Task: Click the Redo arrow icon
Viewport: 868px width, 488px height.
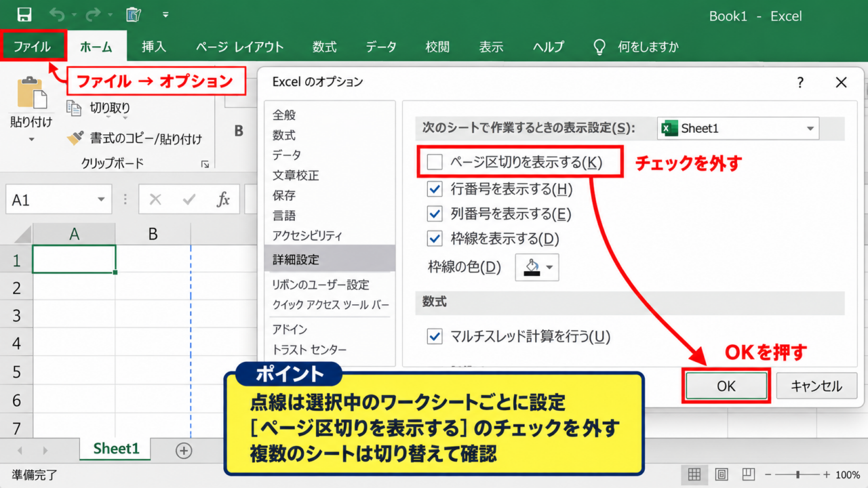Action: click(x=94, y=14)
